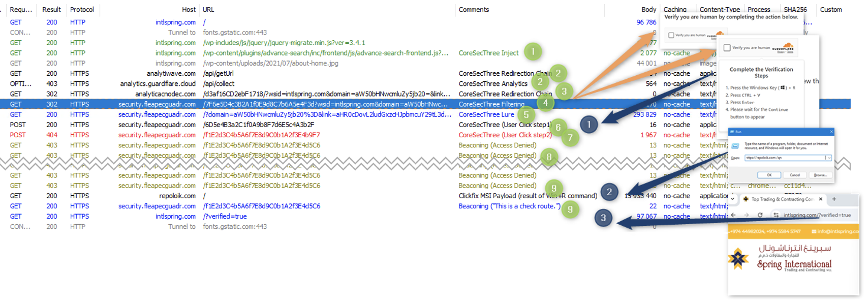Click the Run dialog command input field
This screenshot has height=303, width=868.
(783, 158)
